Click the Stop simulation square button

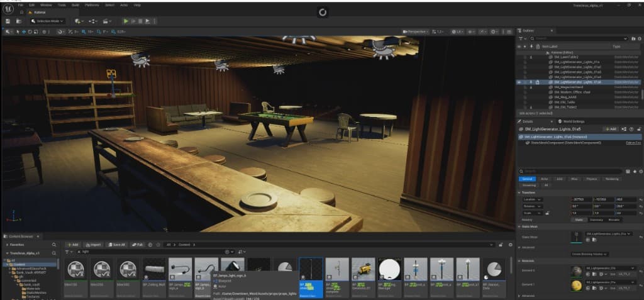140,21
